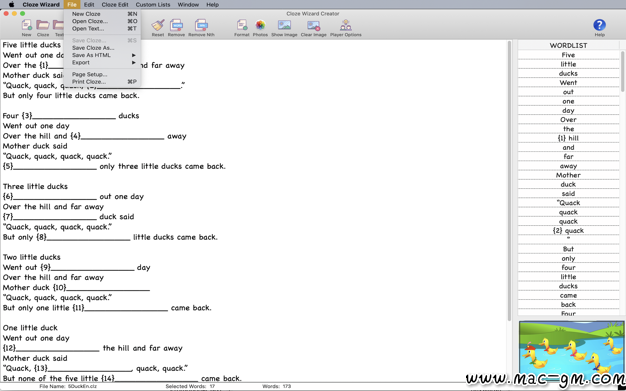Select 'back' in the wordlist
This screenshot has height=391, width=626.
point(568,304)
